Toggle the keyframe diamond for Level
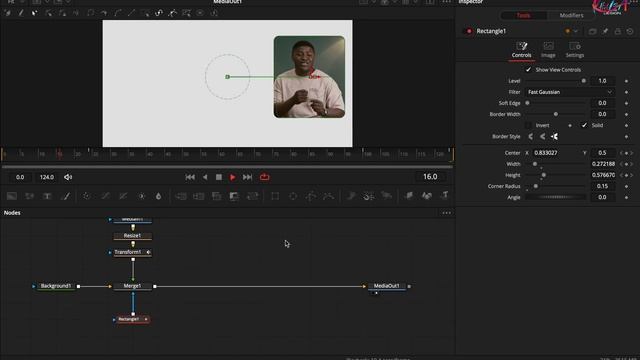640x360 pixels. tap(627, 81)
